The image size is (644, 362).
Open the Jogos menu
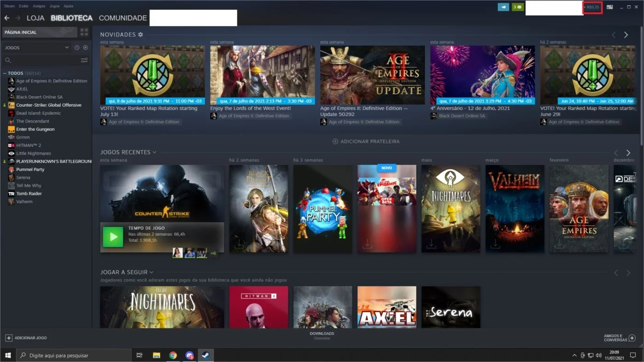click(54, 6)
